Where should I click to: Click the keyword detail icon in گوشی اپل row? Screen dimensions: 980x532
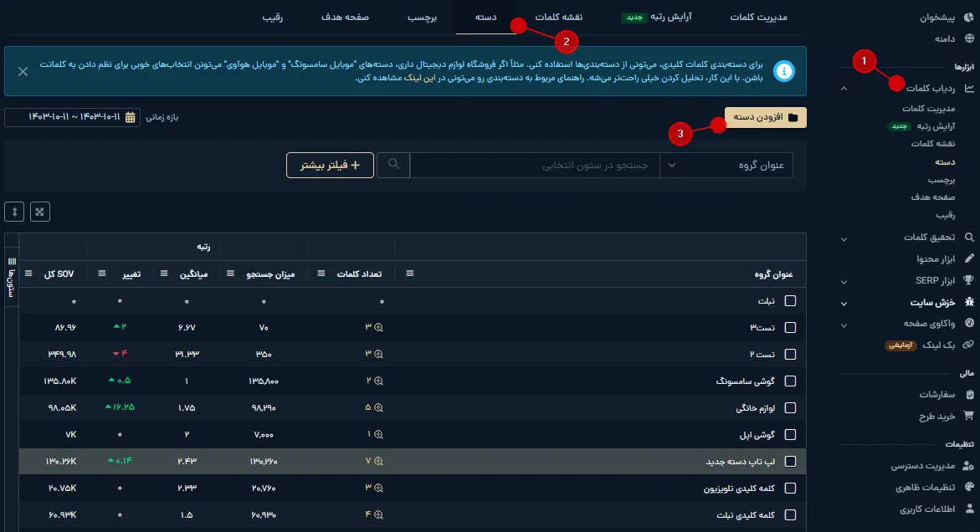point(378,435)
